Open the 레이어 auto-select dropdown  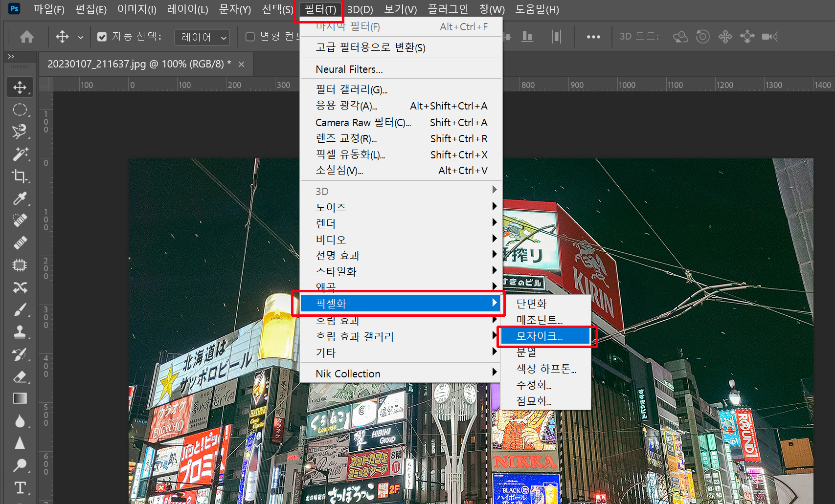pos(202,37)
